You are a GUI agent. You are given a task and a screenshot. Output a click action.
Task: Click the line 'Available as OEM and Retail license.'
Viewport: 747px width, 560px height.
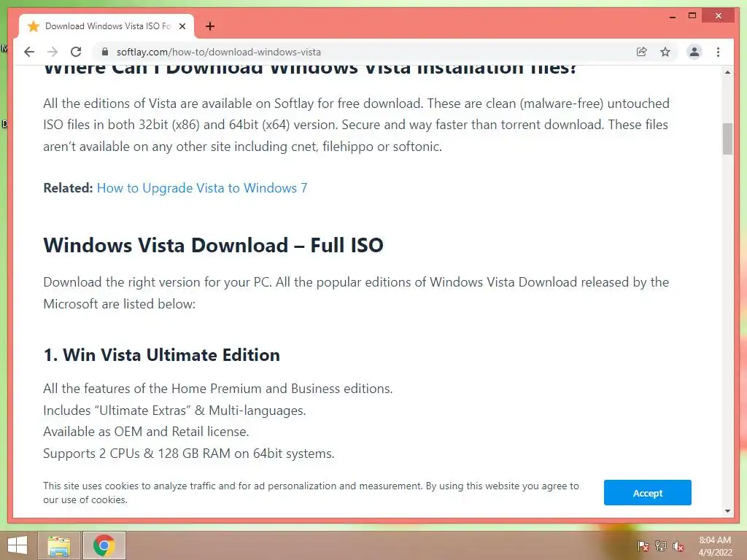tap(146, 432)
